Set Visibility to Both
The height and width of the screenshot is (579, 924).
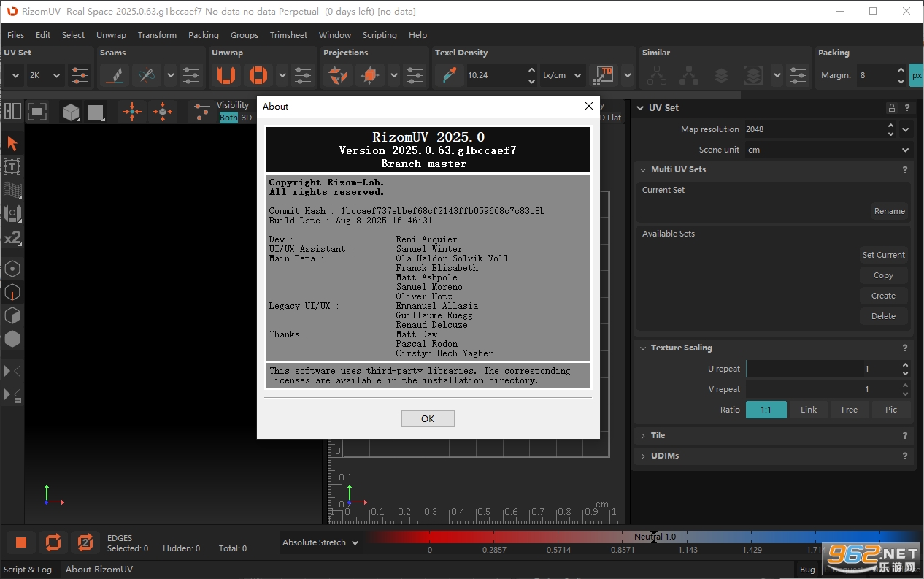click(x=228, y=118)
